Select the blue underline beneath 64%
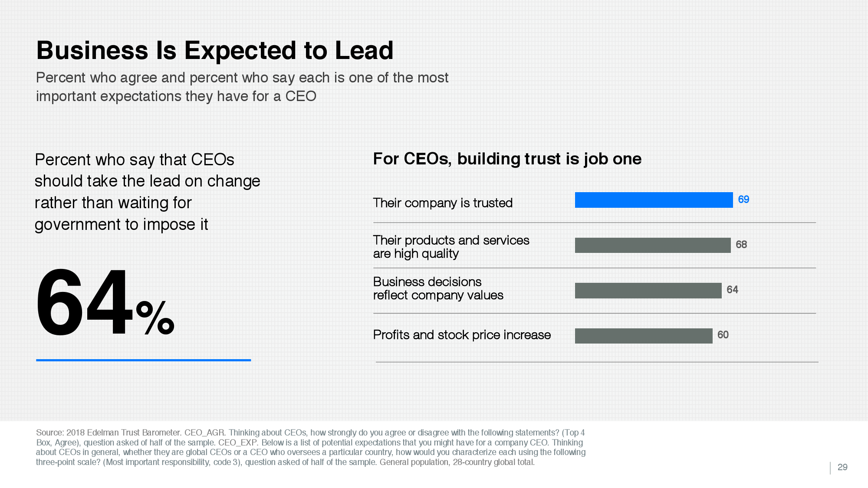Viewport: 868px width, 488px height. [x=144, y=360]
